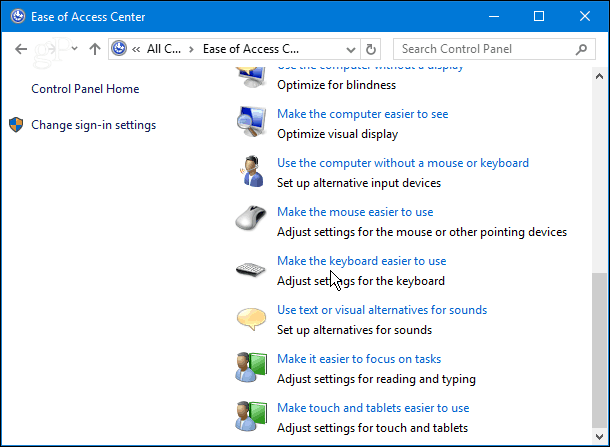
Task: Click the monitor icon for blindness optimization
Action: tap(251, 77)
